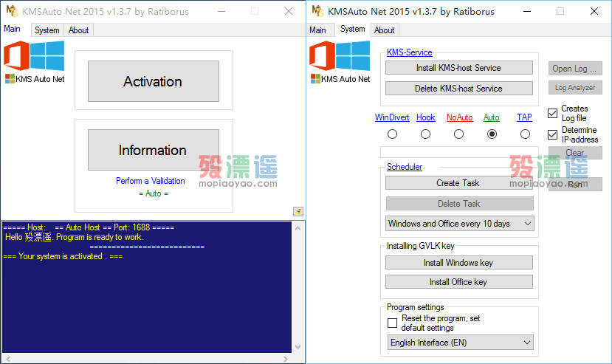The image size is (612, 364).
Task: Click Install Office key button
Action: click(459, 281)
